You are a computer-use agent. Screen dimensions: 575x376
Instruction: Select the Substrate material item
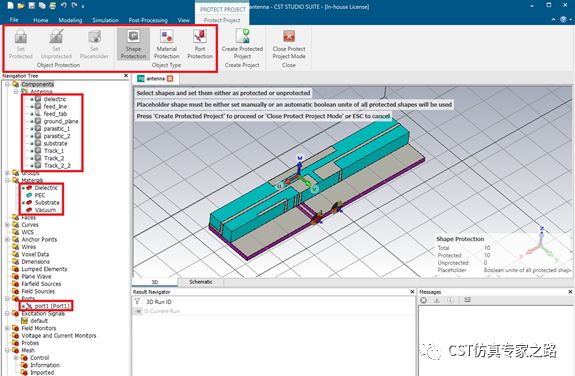[47, 202]
